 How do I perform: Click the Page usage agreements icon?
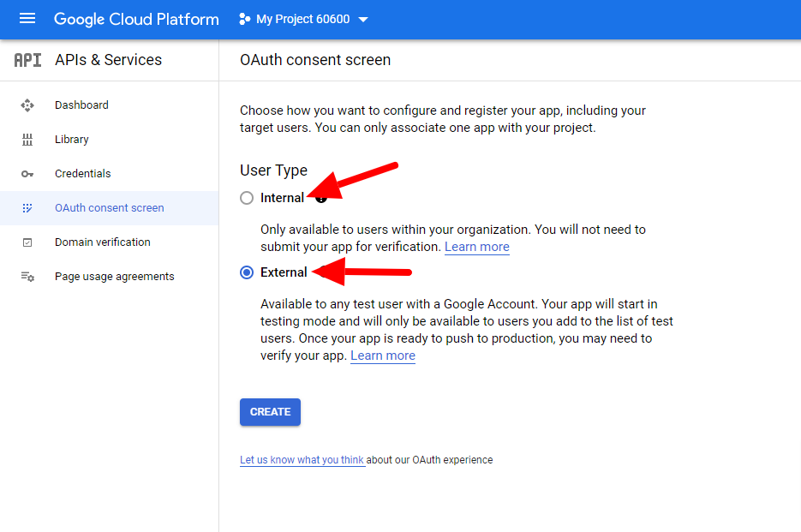click(x=27, y=277)
